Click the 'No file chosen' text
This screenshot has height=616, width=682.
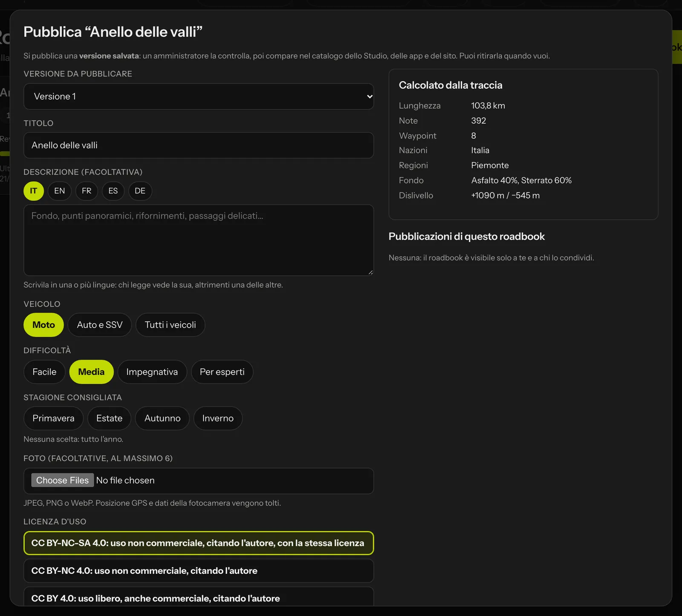(x=125, y=480)
